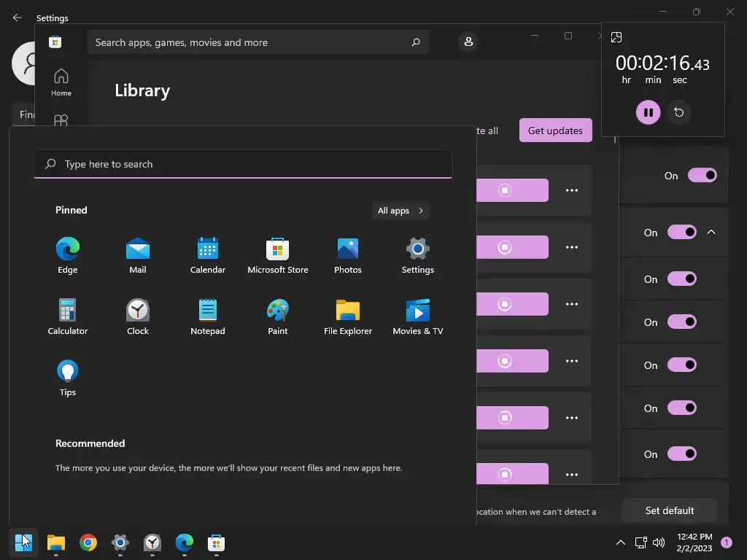The image size is (747, 560).
Task: Open Google Chrome from the taskbar
Action: tap(88, 542)
